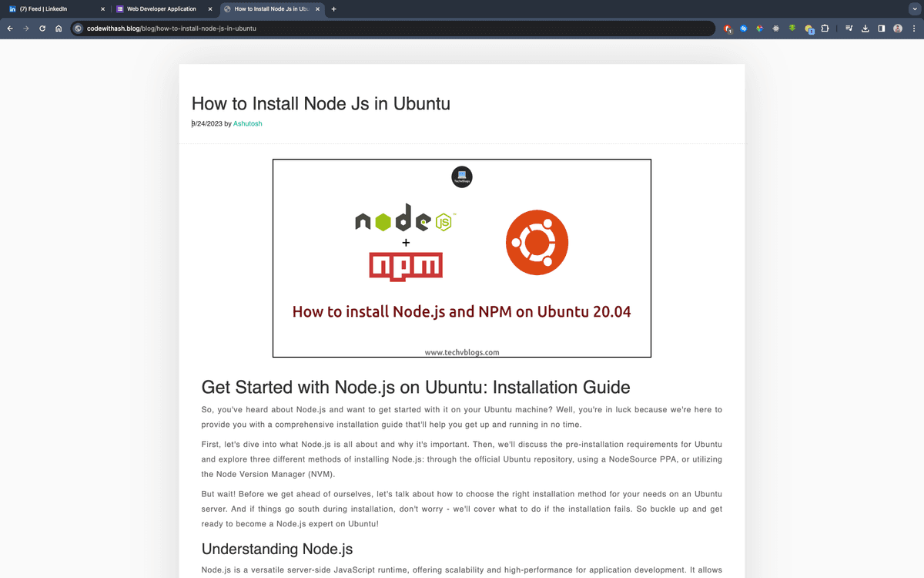Screen dimensions: 924x578
Task: Close the Web Developer Application tab
Action: click(210, 9)
